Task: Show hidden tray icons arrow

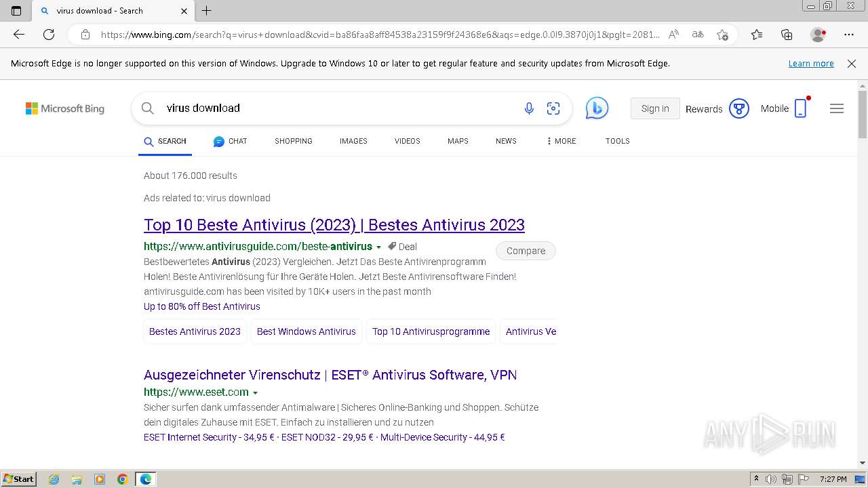Action: pyautogui.click(x=756, y=479)
